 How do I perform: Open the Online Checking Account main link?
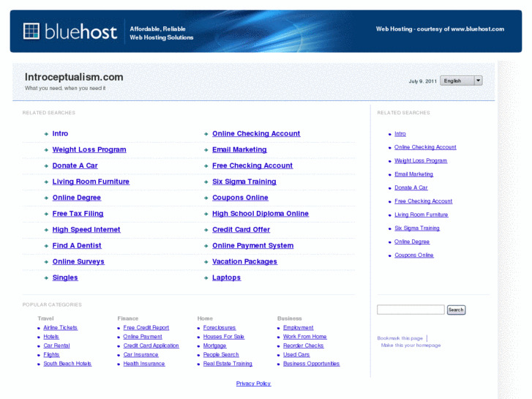256,133
